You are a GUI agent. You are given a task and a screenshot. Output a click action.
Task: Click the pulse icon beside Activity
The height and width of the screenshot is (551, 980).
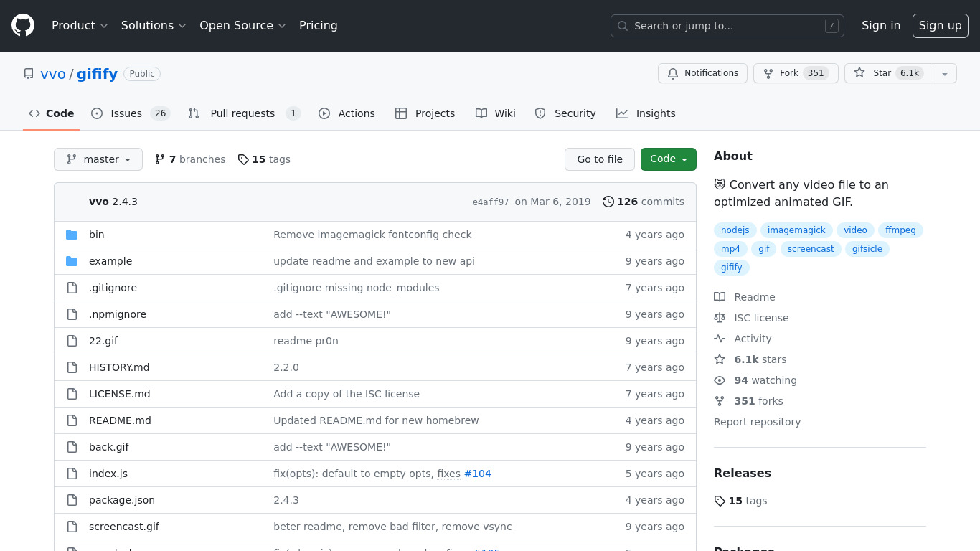720,339
